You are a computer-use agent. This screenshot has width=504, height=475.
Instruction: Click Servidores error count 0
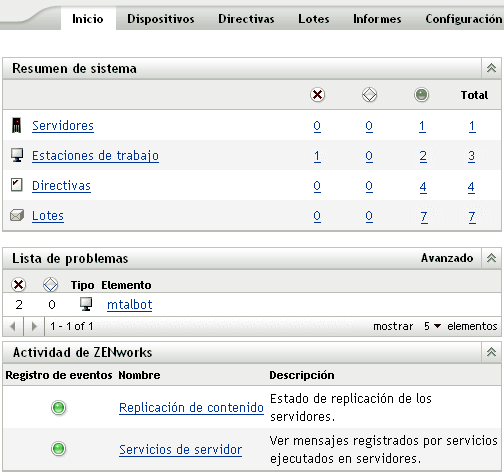point(317,126)
